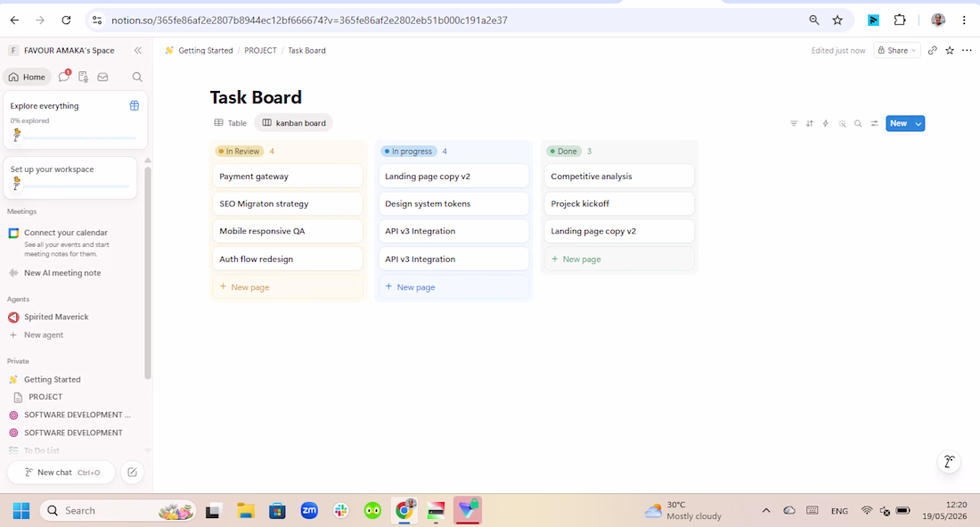The width and height of the screenshot is (980, 527).
Task: Open Task Board in the breadcrumb
Action: [x=306, y=51]
